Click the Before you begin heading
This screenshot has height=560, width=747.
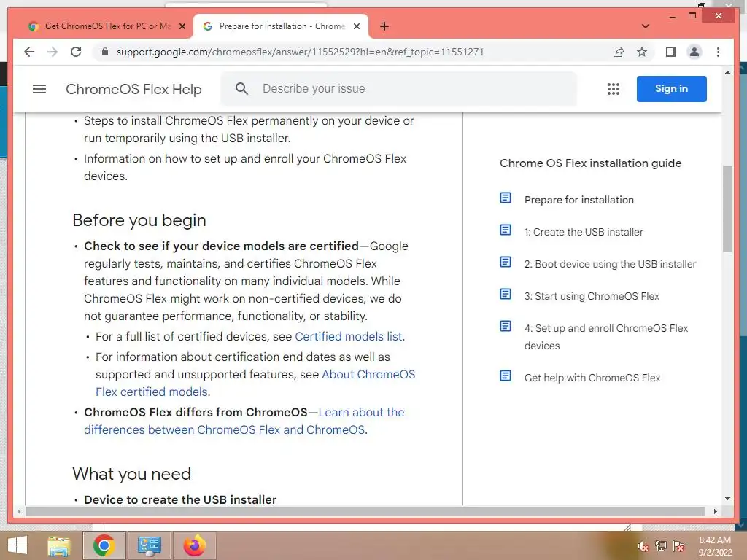tap(139, 220)
